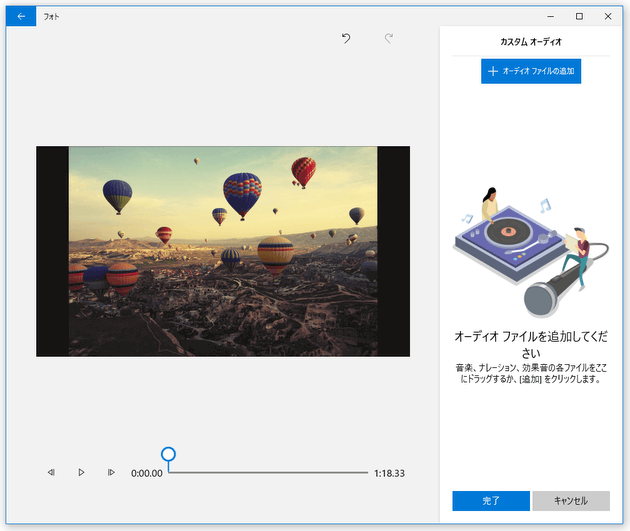Undo the last edit
Viewport: 630px width, 531px height.
[x=346, y=39]
